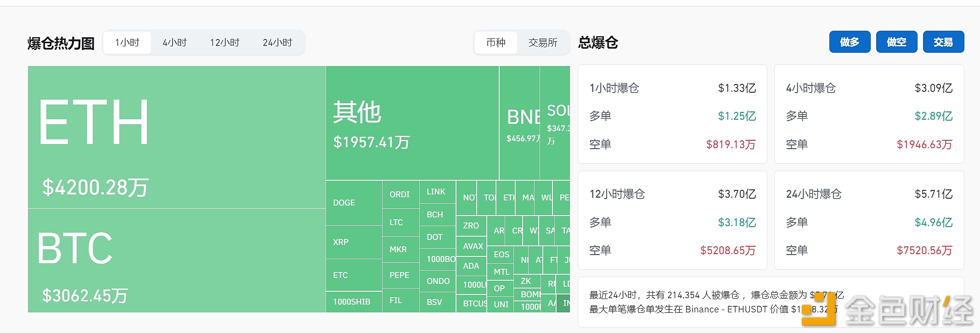Open the ETH heatmap tile
The image size is (980, 333).
point(177,137)
